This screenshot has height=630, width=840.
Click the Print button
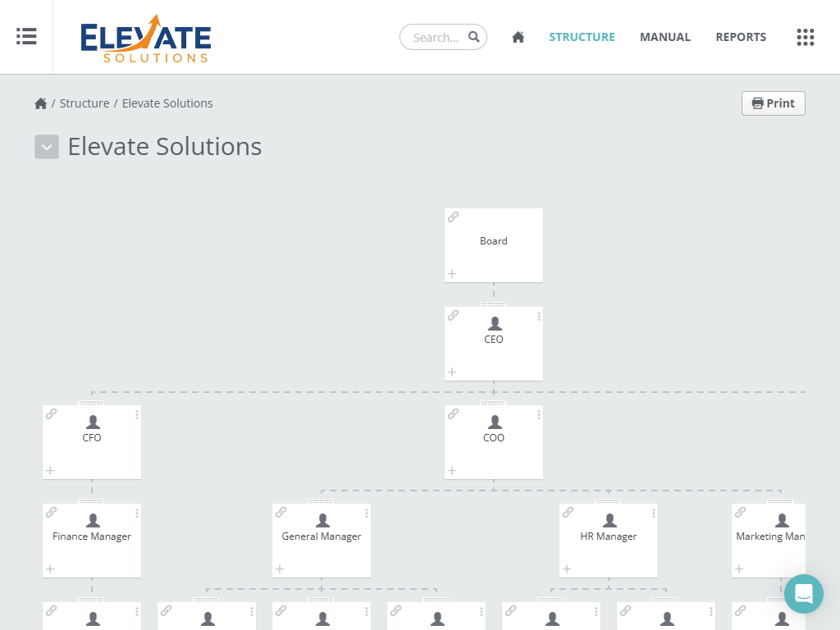773,103
